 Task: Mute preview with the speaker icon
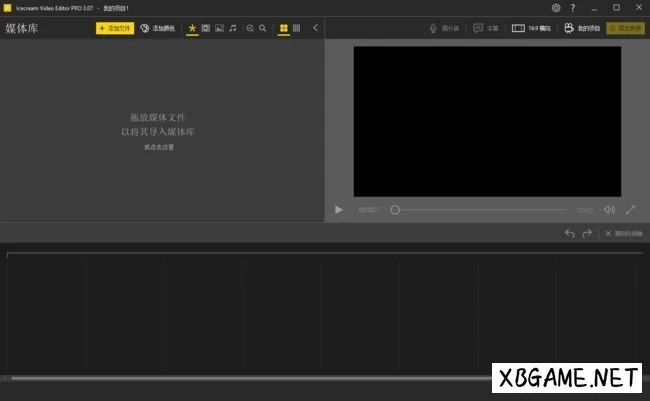[609, 210]
